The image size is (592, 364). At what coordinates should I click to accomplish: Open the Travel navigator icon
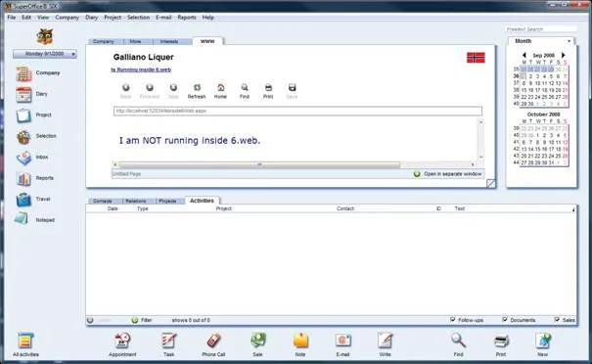[23, 200]
